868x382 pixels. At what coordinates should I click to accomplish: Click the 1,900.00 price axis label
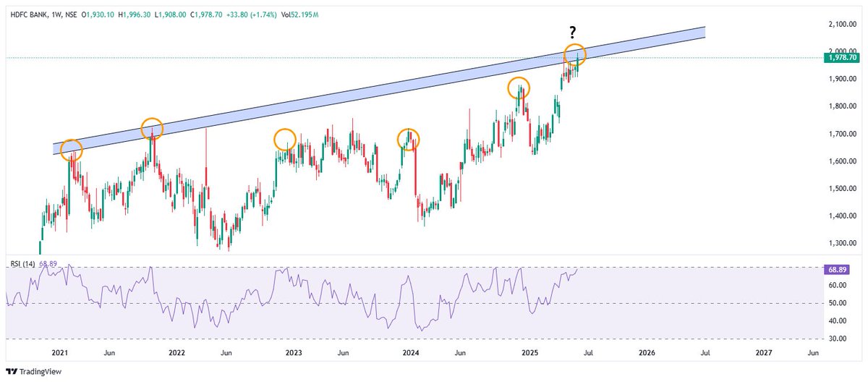[x=842, y=79]
